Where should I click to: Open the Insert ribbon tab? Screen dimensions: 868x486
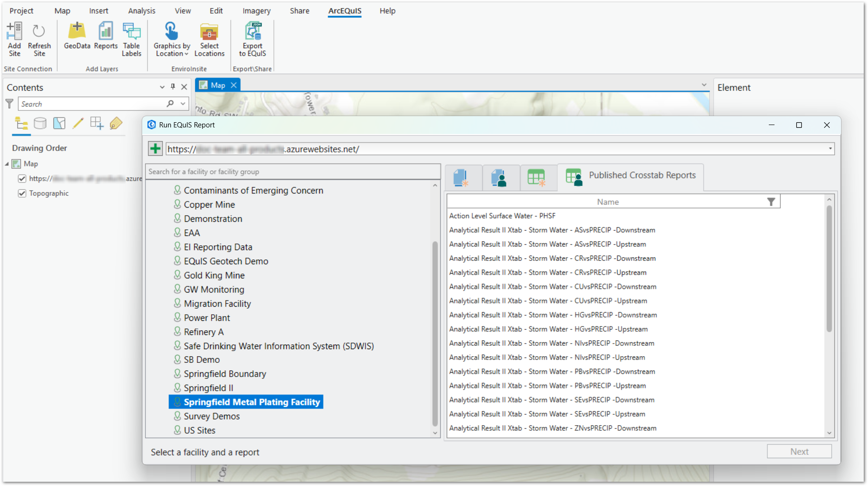click(99, 11)
